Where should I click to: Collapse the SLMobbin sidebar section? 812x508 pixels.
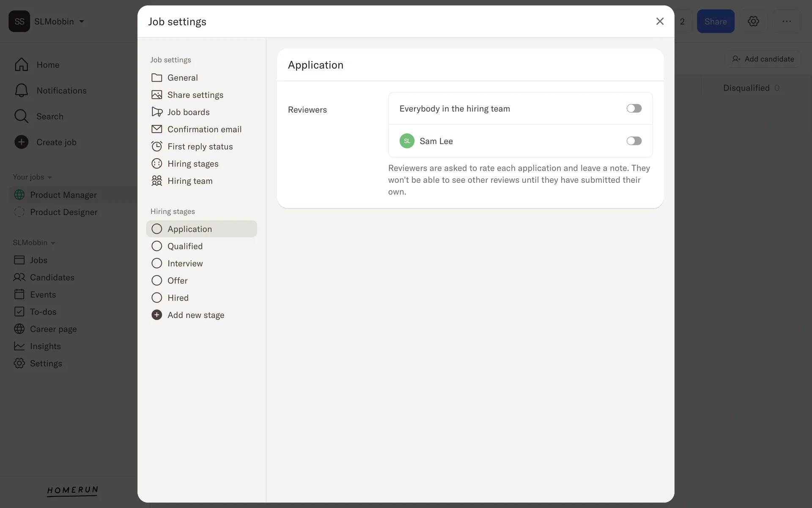[x=53, y=243]
